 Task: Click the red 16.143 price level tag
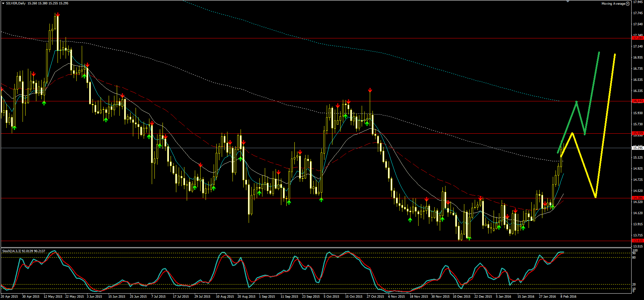[x=638, y=101]
